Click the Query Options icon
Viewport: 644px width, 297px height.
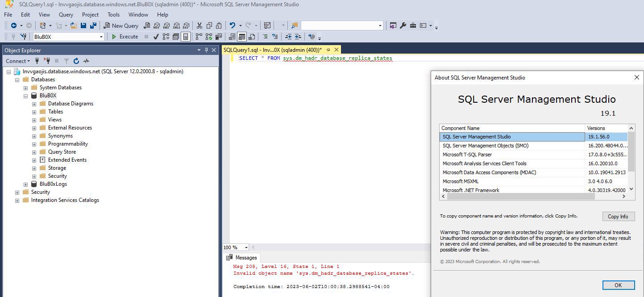click(x=176, y=37)
